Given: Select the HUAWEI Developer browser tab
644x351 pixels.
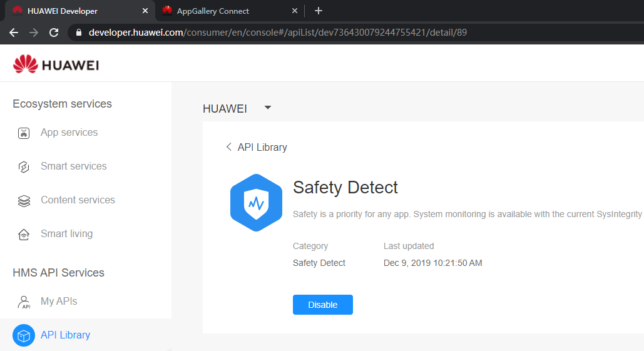Looking at the screenshot, I should pyautogui.click(x=63, y=11).
